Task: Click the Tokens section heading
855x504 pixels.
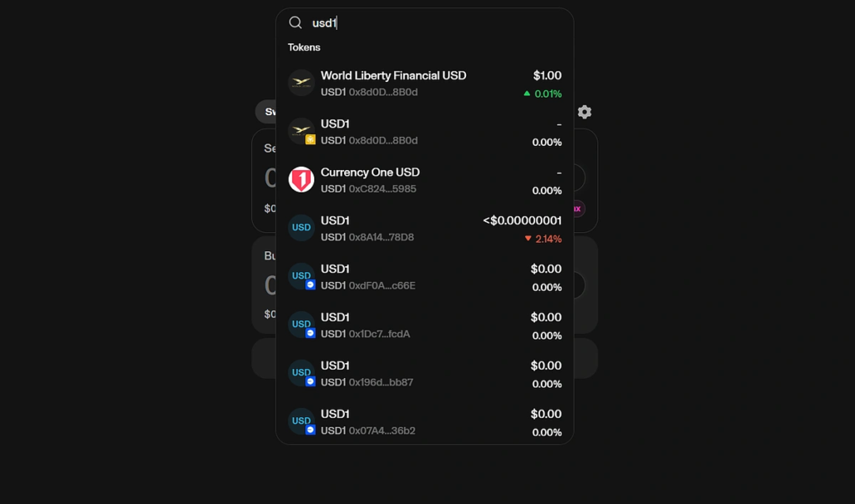Action: (x=304, y=48)
